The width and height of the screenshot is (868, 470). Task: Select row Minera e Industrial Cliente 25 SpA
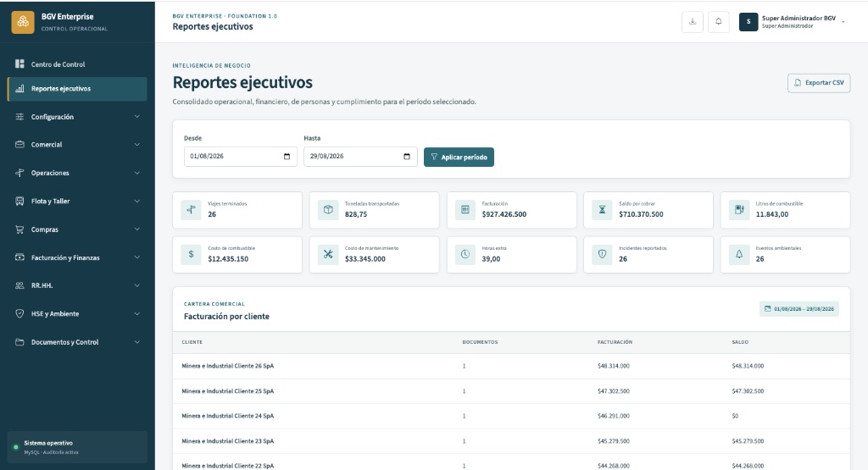click(511, 391)
